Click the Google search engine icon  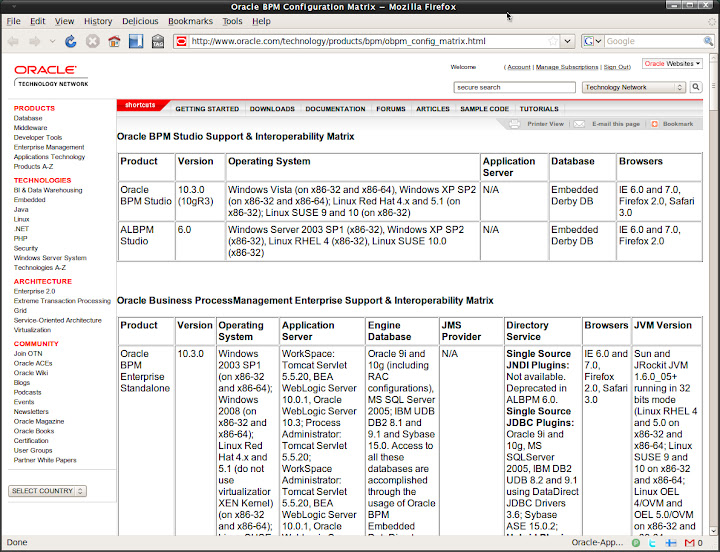[x=589, y=41]
